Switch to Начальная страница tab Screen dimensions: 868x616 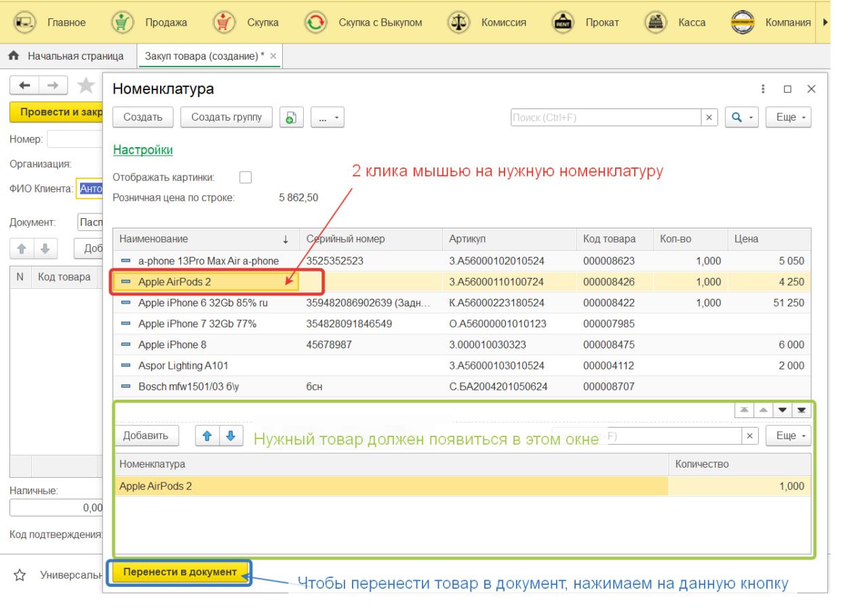pyautogui.click(x=68, y=56)
